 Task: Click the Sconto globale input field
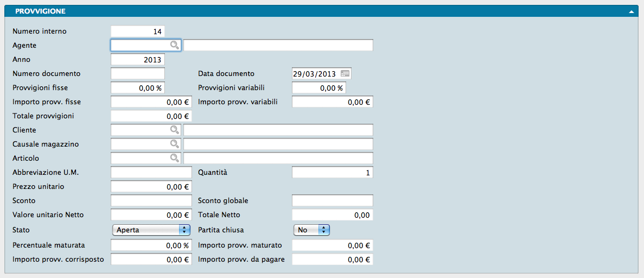click(x=332, y=201)
